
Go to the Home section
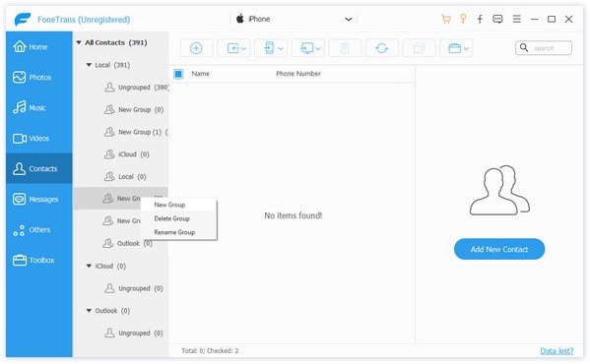(38, 47)
